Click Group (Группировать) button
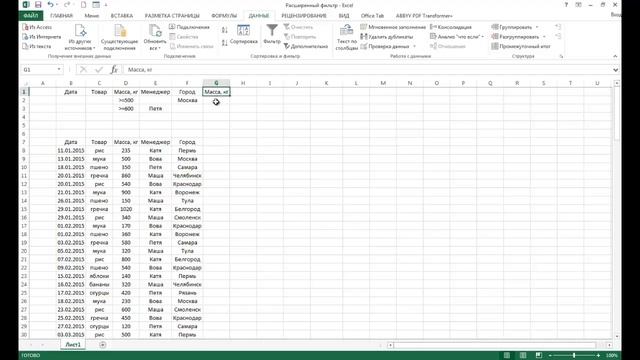640x360 pixels. [512, 27]
